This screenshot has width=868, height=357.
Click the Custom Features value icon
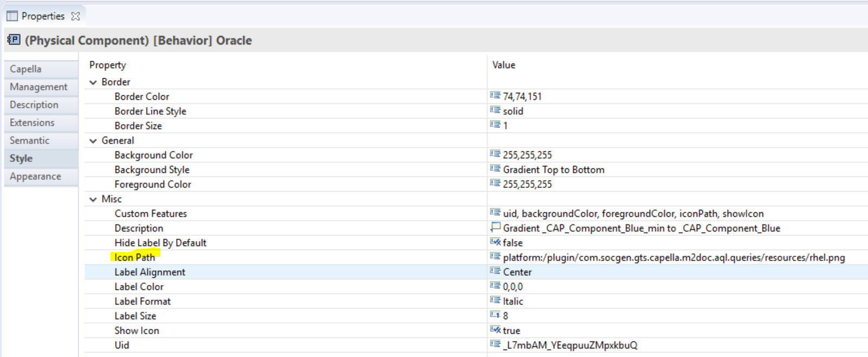coord(495,212)
